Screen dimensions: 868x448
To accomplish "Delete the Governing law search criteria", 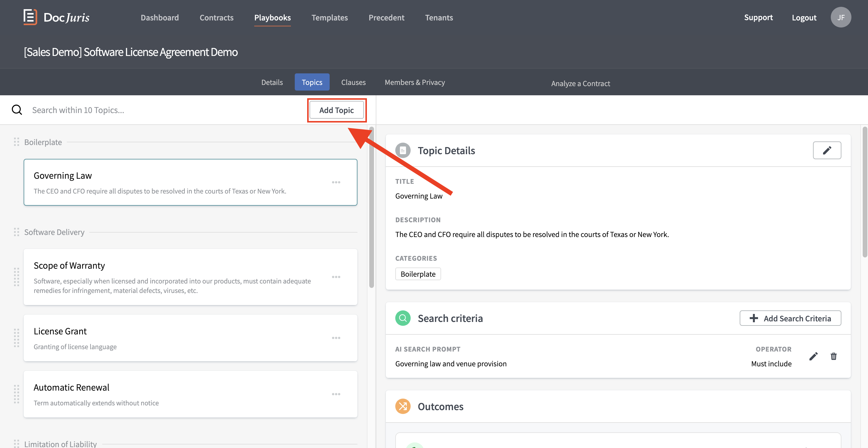I will (834, 356).
